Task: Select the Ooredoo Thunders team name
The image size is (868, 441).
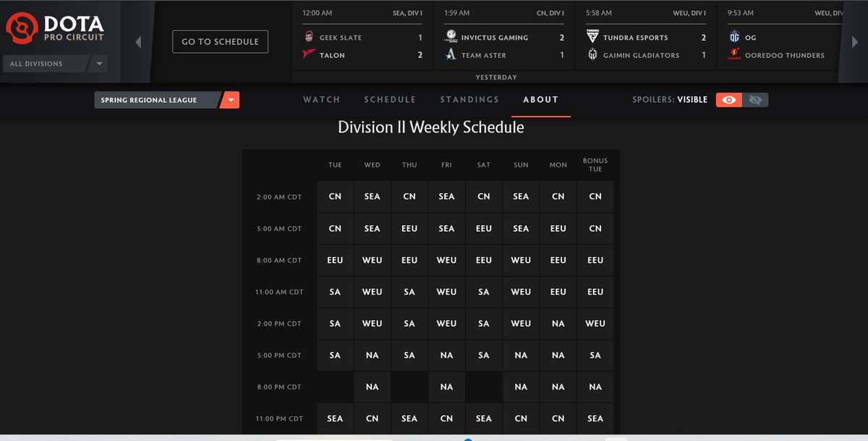Action: (x=785, y=55)
